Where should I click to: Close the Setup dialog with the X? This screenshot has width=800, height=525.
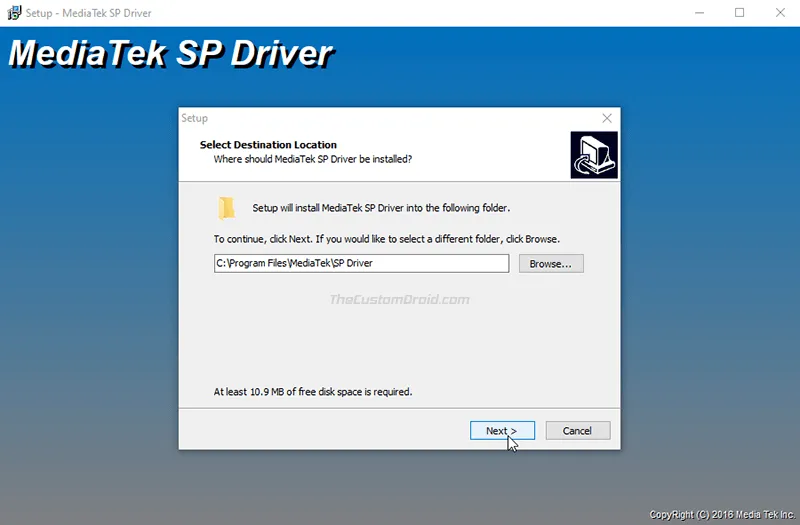(x=607, y=118)
